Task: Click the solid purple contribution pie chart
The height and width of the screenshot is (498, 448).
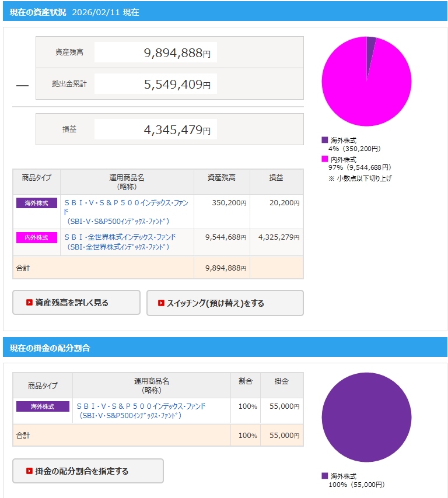Action: click(366, 418)
